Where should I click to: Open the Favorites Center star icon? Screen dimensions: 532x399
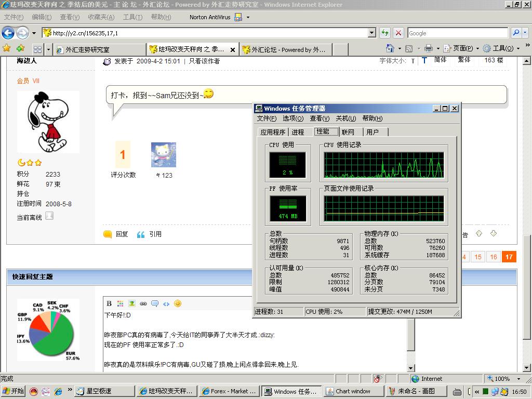(x=6, y=48)
